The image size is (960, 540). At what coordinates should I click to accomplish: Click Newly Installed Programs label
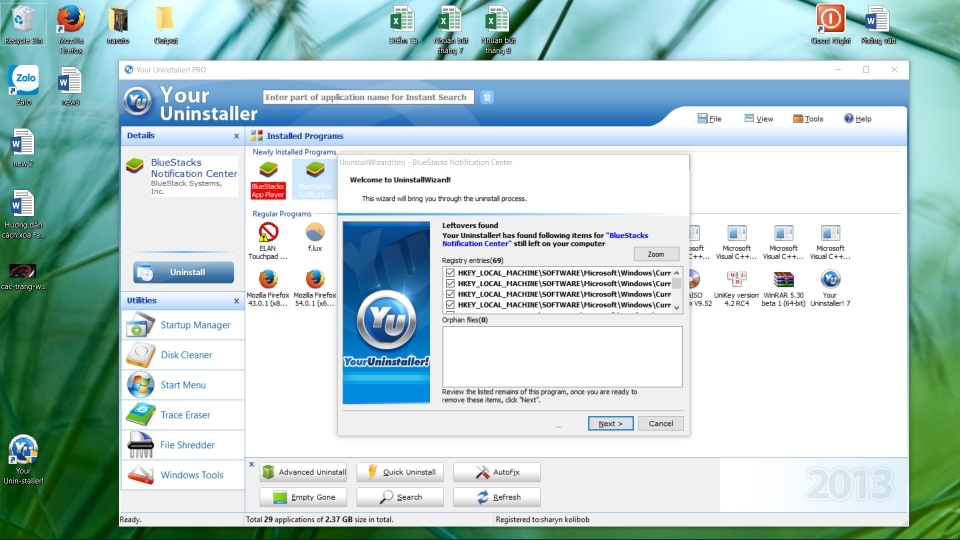click(294, 152)
